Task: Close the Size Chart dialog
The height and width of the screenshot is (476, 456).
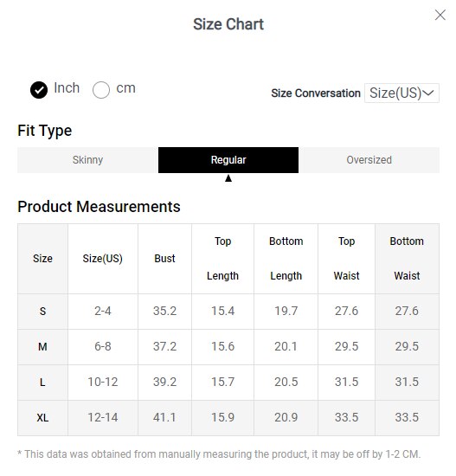Action: click(x=440, y=15)
